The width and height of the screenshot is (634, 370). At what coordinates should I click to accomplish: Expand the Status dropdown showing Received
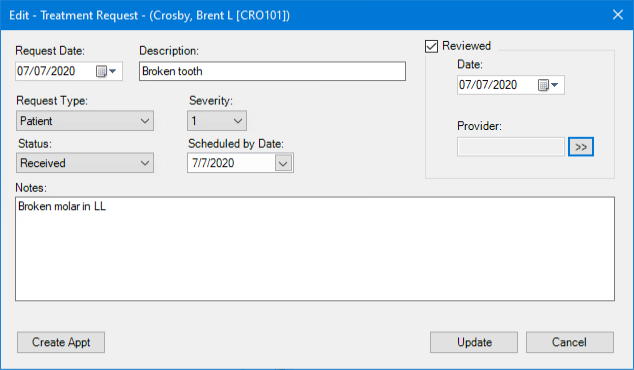pos(85,163)
